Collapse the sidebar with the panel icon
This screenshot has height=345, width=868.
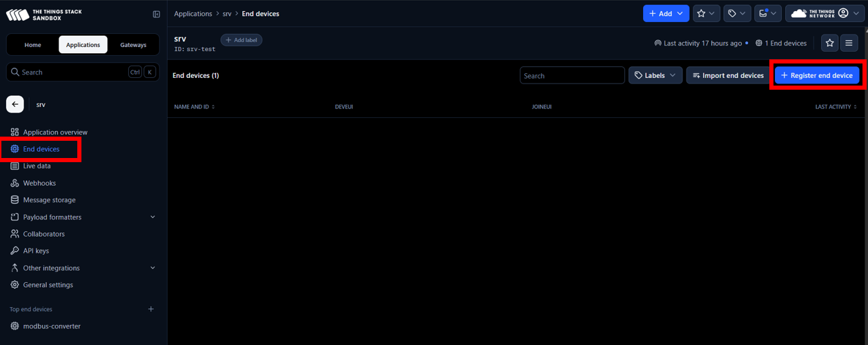click(157, 14)
